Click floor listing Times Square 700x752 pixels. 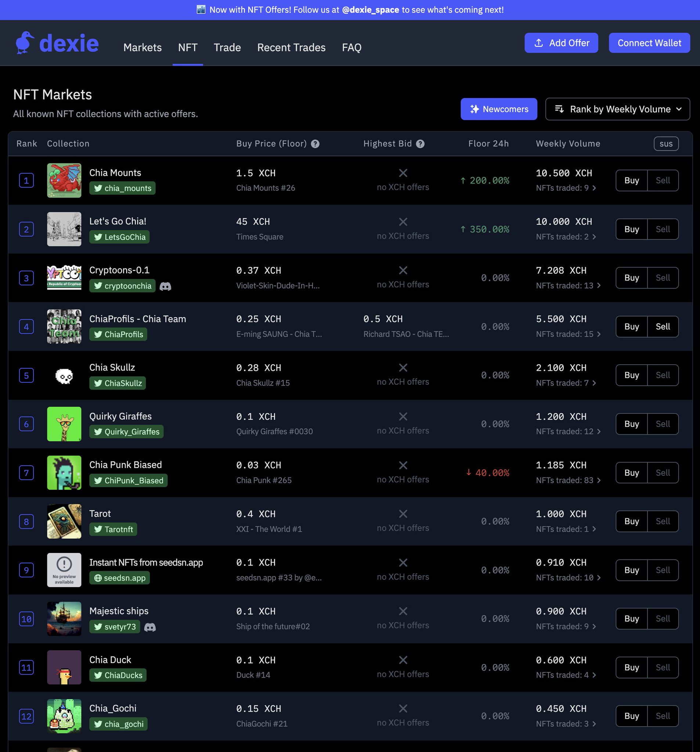[x=260, y=237]
